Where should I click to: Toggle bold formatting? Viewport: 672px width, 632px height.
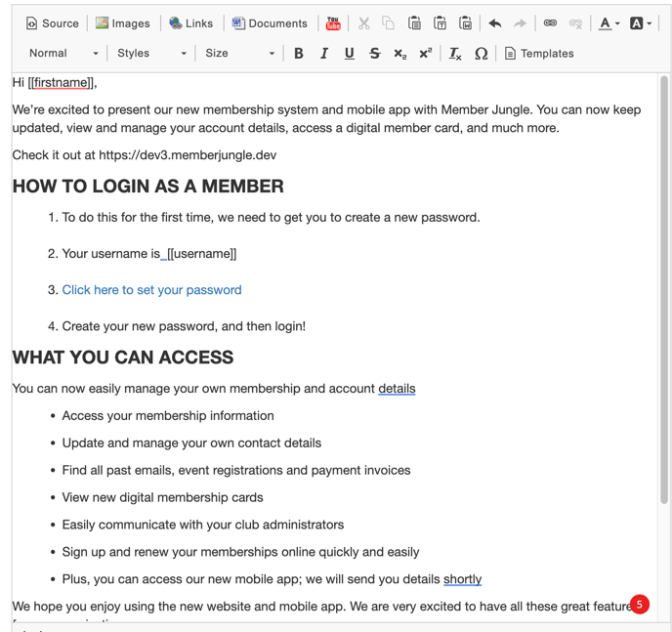point(299,53)
